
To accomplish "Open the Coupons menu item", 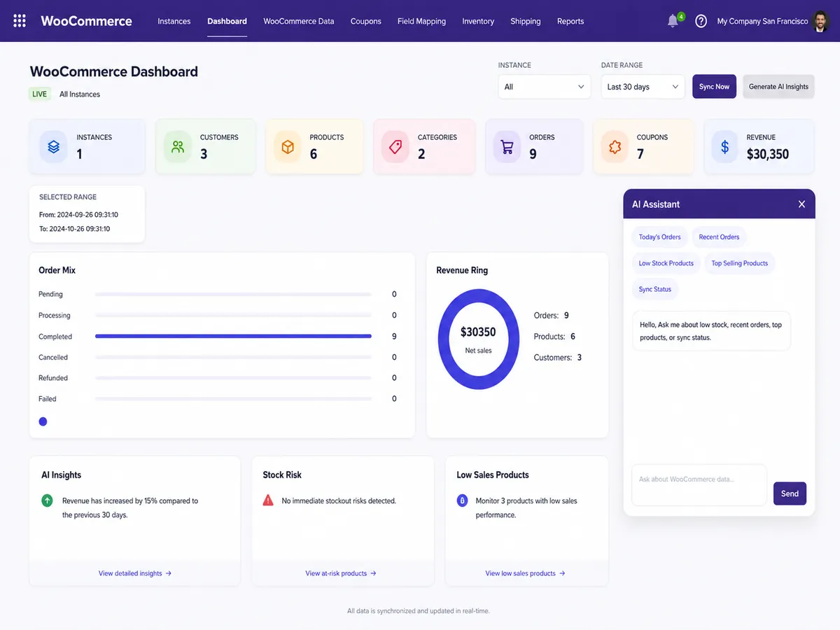I will 366,21.
